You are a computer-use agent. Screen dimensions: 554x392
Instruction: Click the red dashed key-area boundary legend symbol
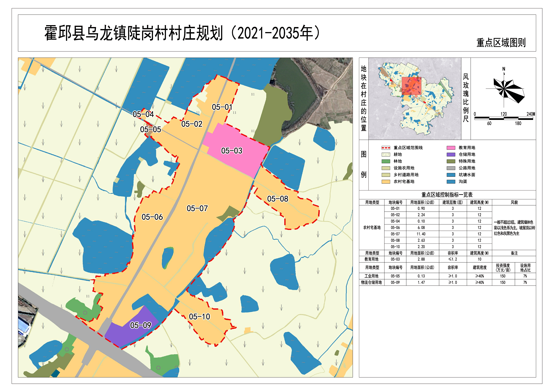(386, 148)
